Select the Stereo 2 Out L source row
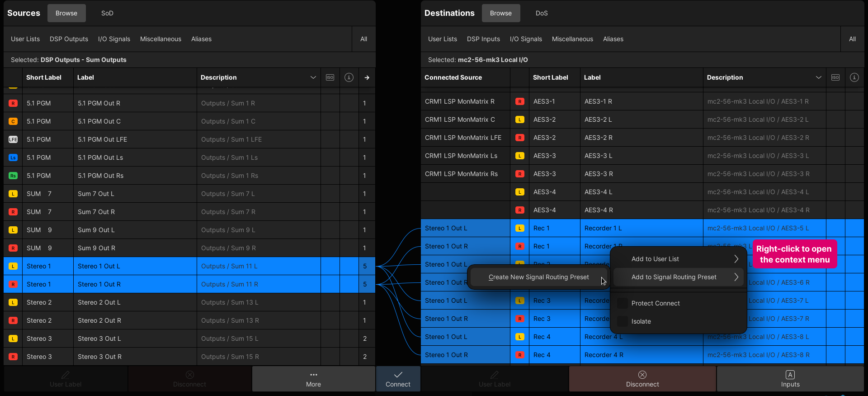868x396 pixels. [x=136, y=302]
